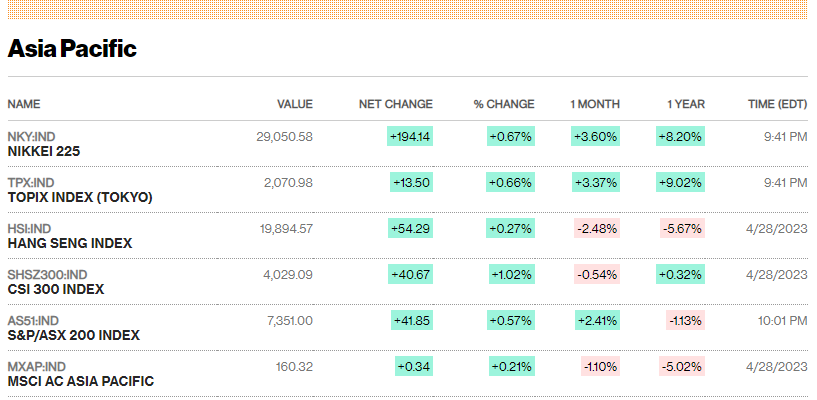Click the AS51:IND ticker symbol
This screenshot has height=400, width=817.
click(33, 320)
